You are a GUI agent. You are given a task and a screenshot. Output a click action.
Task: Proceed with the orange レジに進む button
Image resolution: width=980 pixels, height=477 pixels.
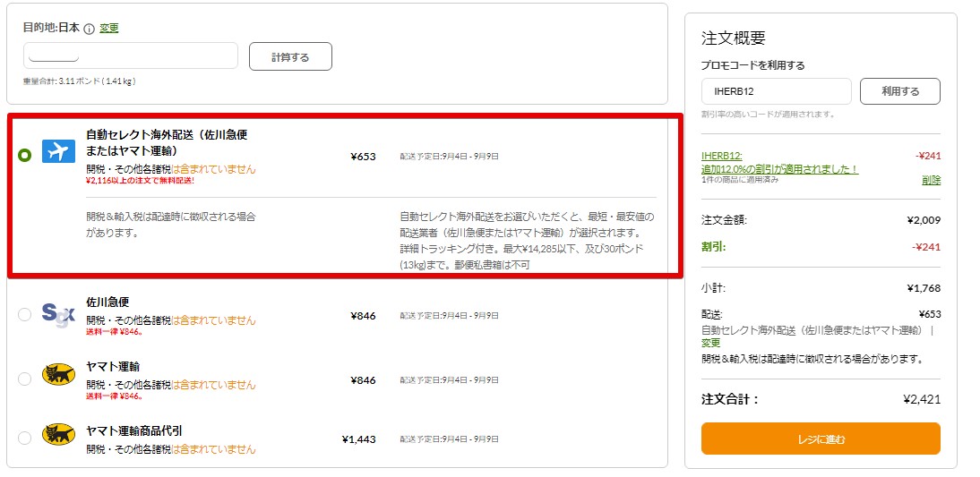(821, 439)
